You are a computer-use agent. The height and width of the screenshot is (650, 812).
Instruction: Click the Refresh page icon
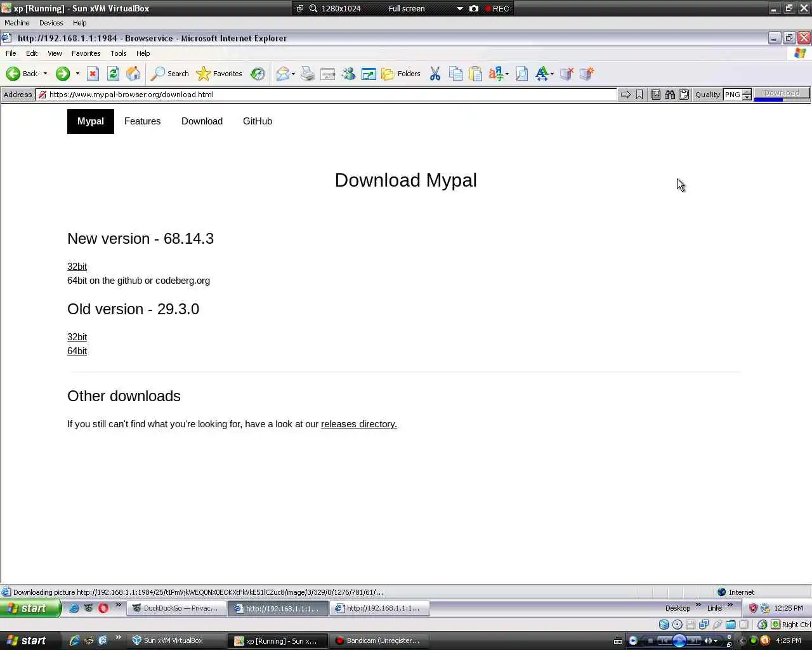[x=113, y=74]
